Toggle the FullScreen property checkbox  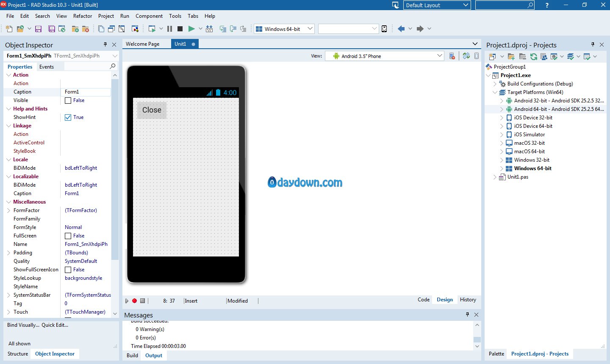pyautogui.click(x=68, y=236)
